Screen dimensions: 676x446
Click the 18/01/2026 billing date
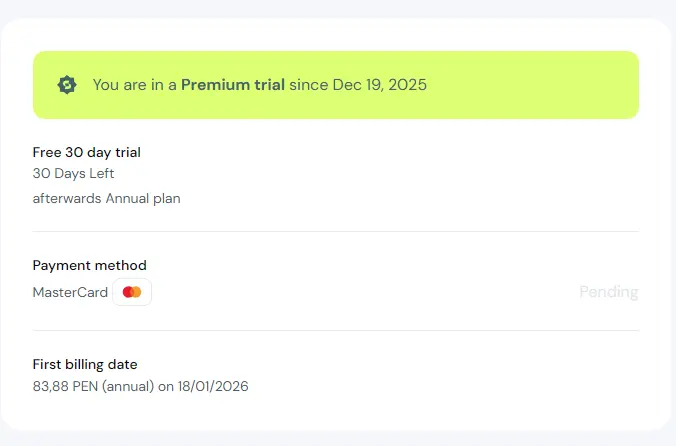[213, 386]
